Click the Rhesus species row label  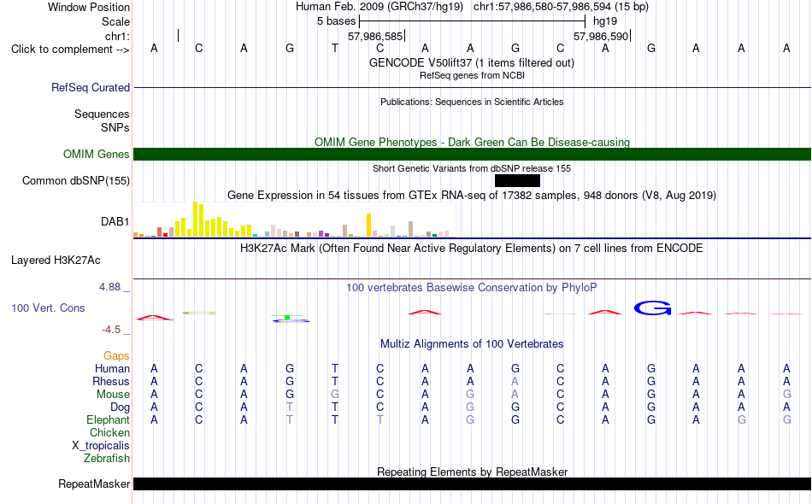(111, 381)
